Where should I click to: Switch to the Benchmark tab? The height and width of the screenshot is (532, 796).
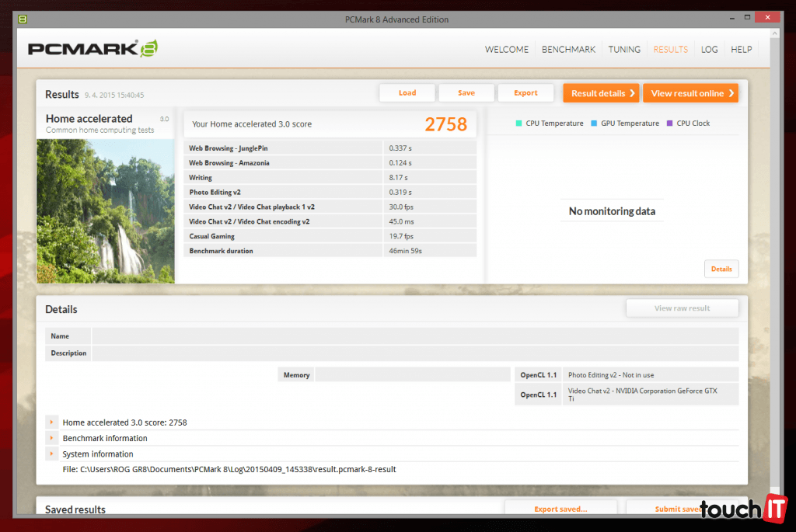pyautogui.click(x=568, y=49)
